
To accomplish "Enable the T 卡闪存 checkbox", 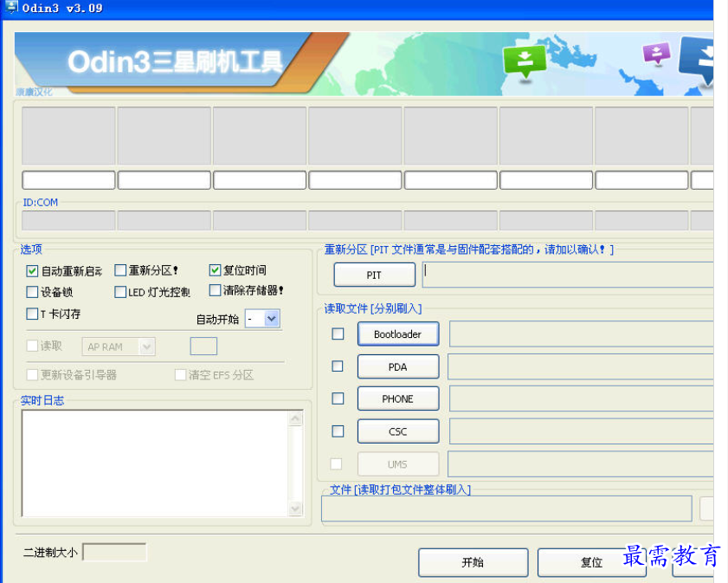I will (x=32, y=314).
